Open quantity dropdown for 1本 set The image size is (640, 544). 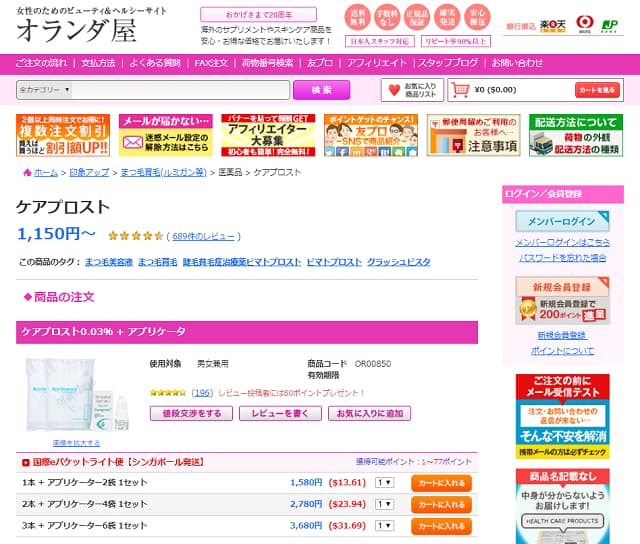pos(384,482)
